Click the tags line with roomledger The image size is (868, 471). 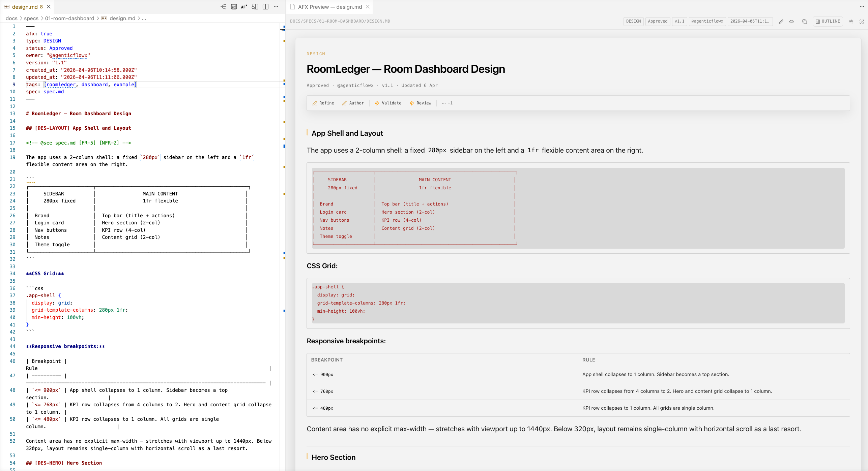81,85
